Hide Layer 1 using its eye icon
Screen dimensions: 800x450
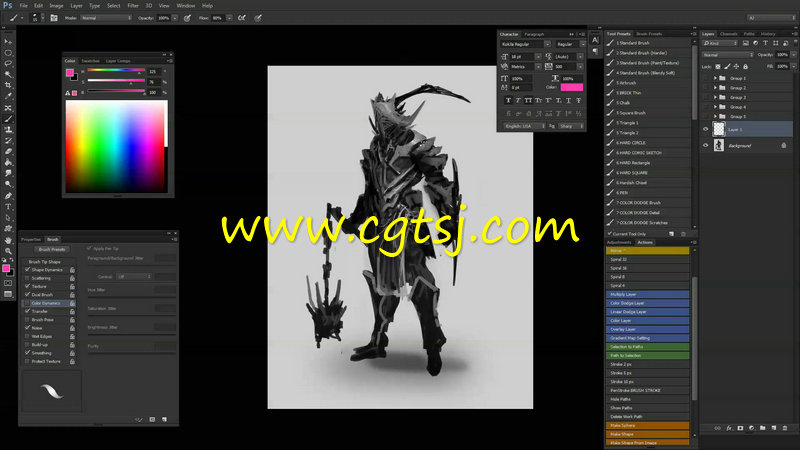click(x=706, y=130)
